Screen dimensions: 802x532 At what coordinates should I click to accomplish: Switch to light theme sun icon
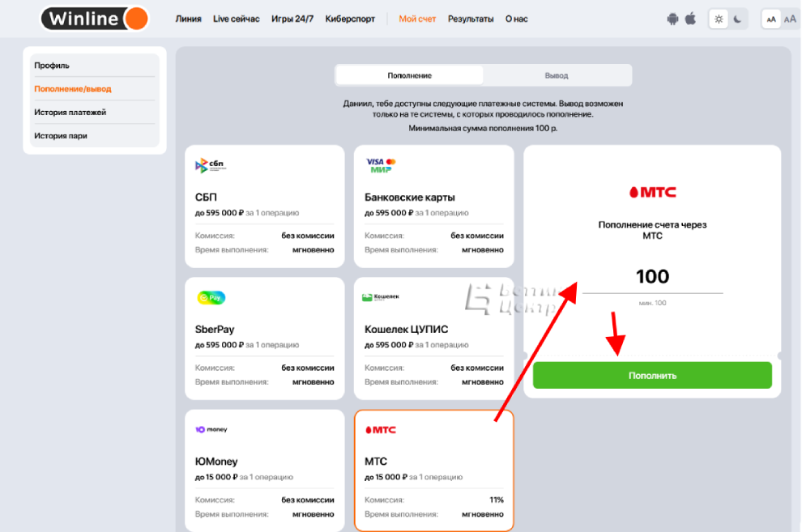pyautogui.click(x=719, y=19)
